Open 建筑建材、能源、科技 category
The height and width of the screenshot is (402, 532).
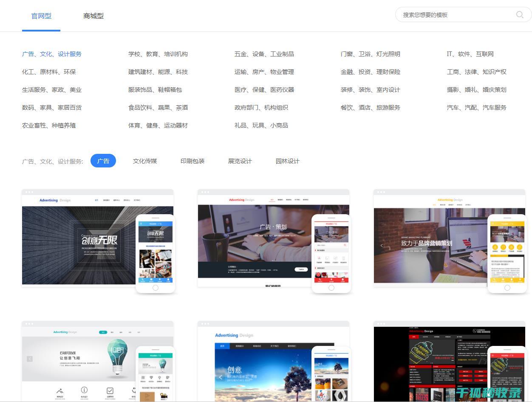point(158,72)
